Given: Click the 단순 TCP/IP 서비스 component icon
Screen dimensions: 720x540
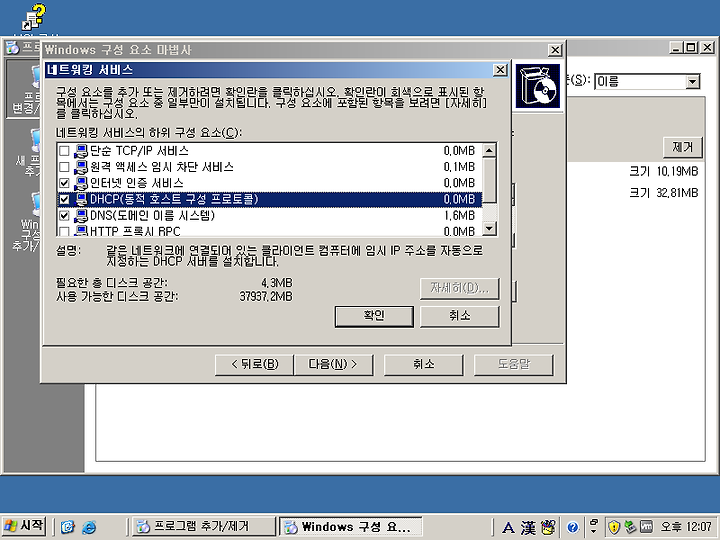Looking at the screenshot, I should tap(81, 151).
